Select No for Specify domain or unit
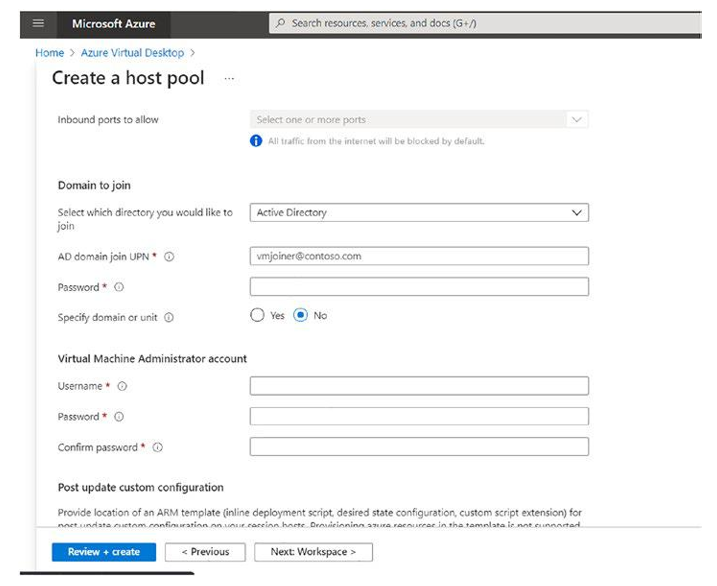 click(x=300, y=315)
